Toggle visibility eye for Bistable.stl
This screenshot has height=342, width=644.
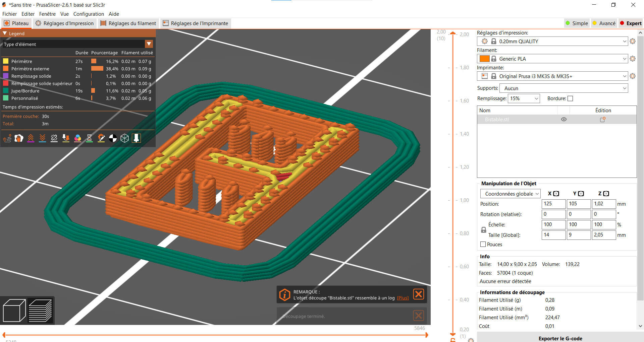click(x=564, y=119)
